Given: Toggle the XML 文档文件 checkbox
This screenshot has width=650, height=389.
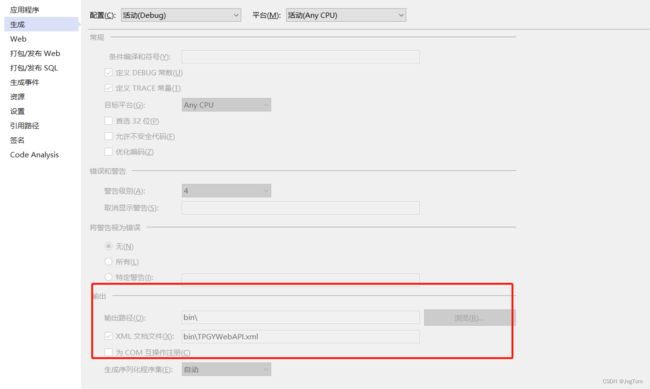Looking at the screenshot, I should 109,336.
